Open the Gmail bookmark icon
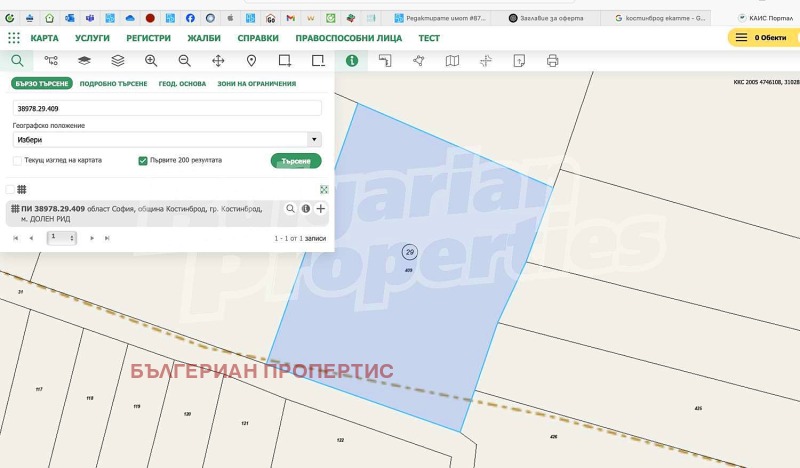This screenshot has height=468, width=800. click(290, 18)
